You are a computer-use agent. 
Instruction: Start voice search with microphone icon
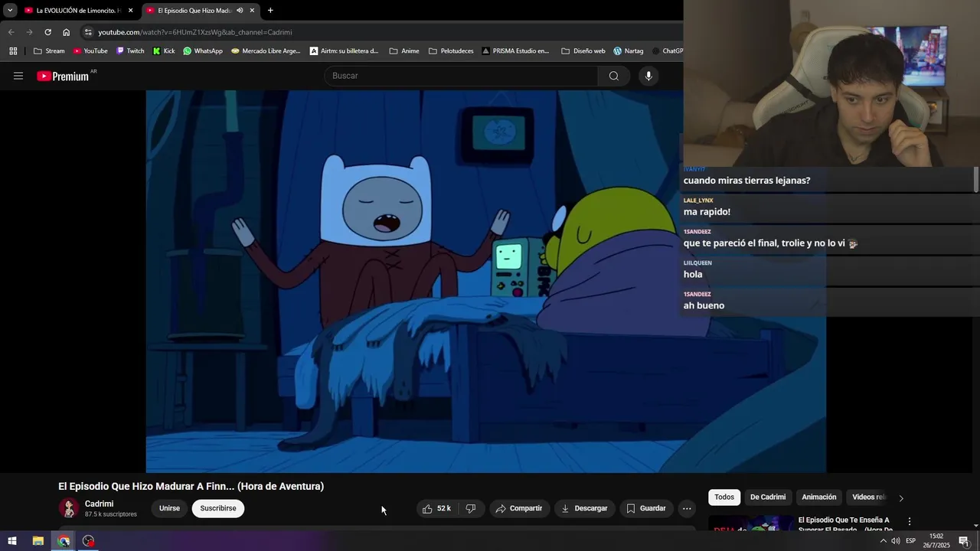[648, 76]
